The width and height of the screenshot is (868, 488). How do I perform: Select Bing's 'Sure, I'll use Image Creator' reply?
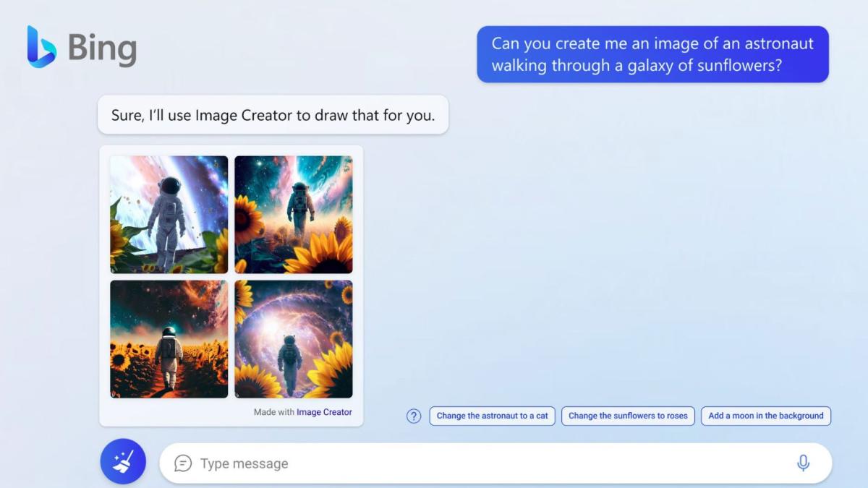coord(273,114)
